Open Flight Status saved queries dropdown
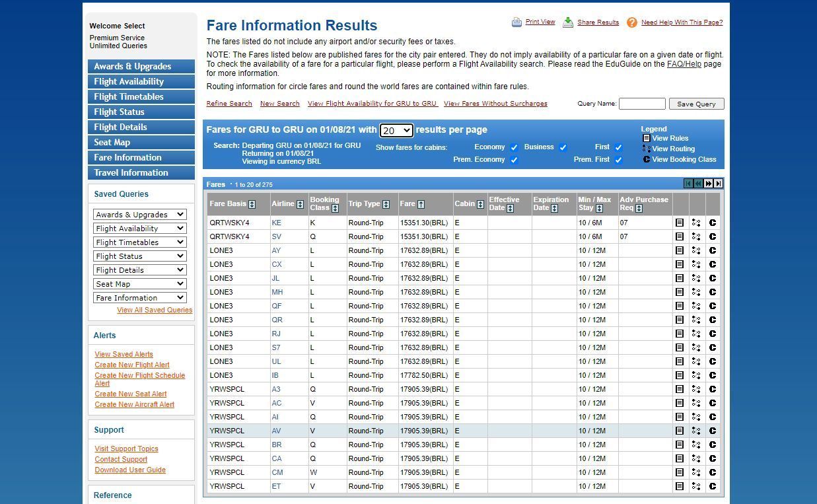817x504 pixels. coord(140,256)
